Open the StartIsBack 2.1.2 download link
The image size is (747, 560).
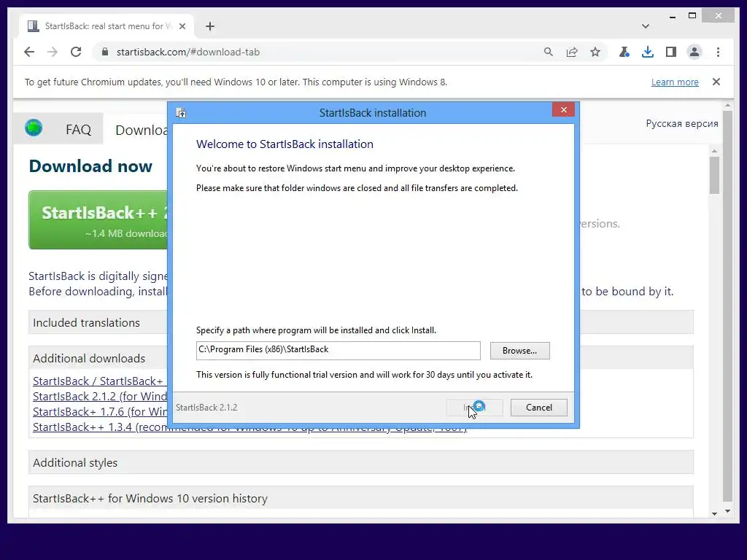100,396
